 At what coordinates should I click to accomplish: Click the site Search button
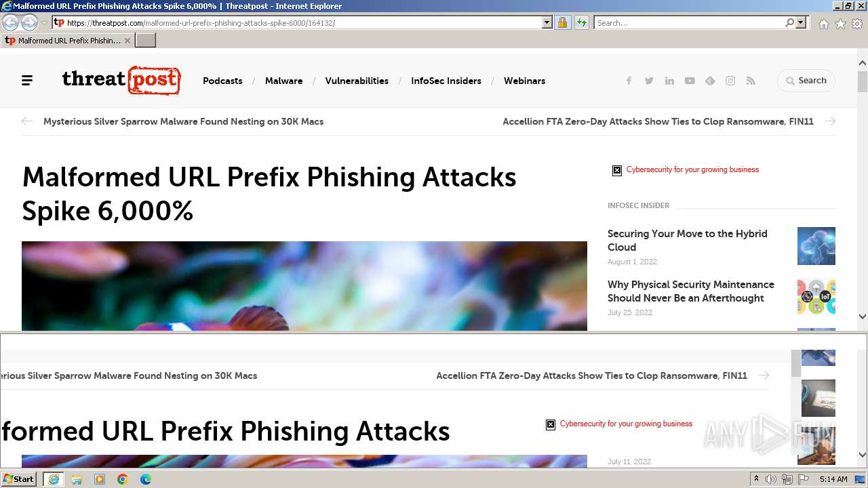pyautogui.click(x=806, y=81)
